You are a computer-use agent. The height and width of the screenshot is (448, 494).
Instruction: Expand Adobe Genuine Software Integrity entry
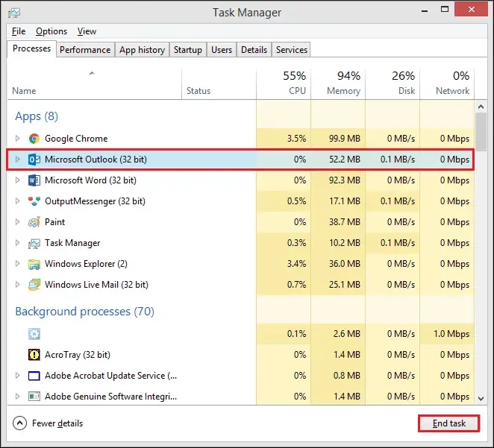[17, 397]
